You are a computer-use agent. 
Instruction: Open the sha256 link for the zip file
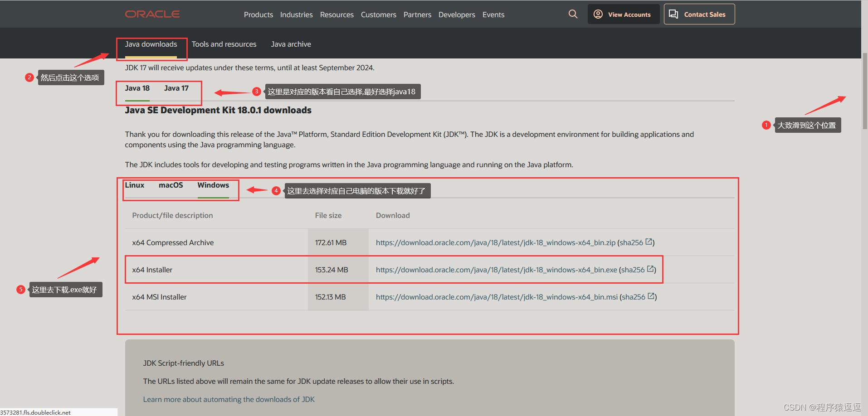point(631,242)
